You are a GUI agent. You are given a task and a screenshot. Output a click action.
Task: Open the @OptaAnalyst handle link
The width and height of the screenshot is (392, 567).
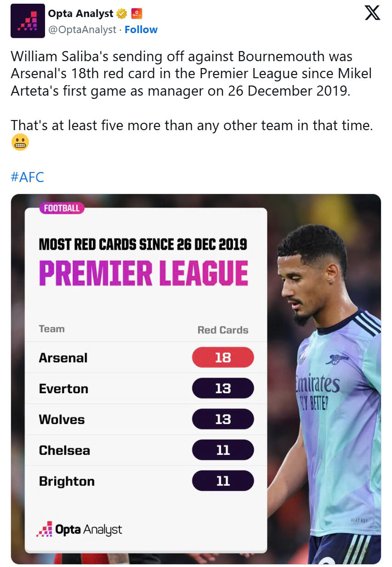click(x=82, y=30)
